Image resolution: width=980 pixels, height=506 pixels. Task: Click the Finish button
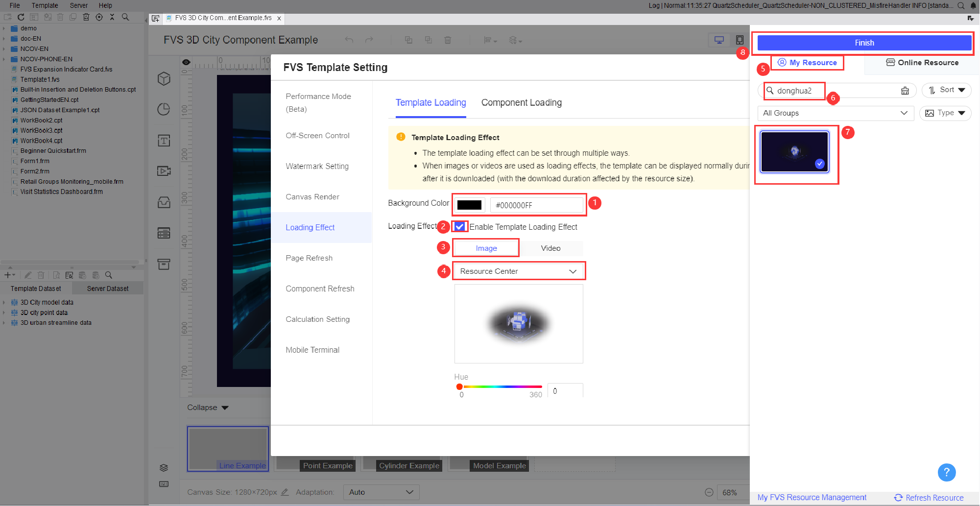(x=863, y=43)
